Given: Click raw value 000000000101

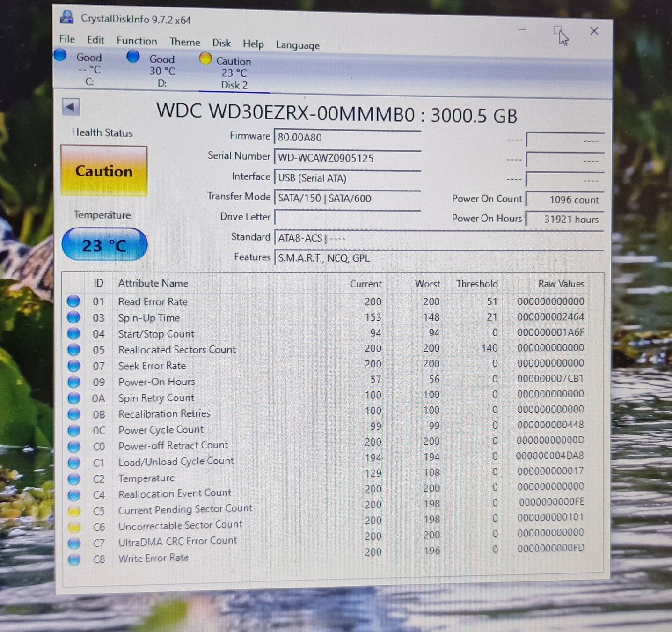Looking at the screenshot, I should (x=550, y=517).
